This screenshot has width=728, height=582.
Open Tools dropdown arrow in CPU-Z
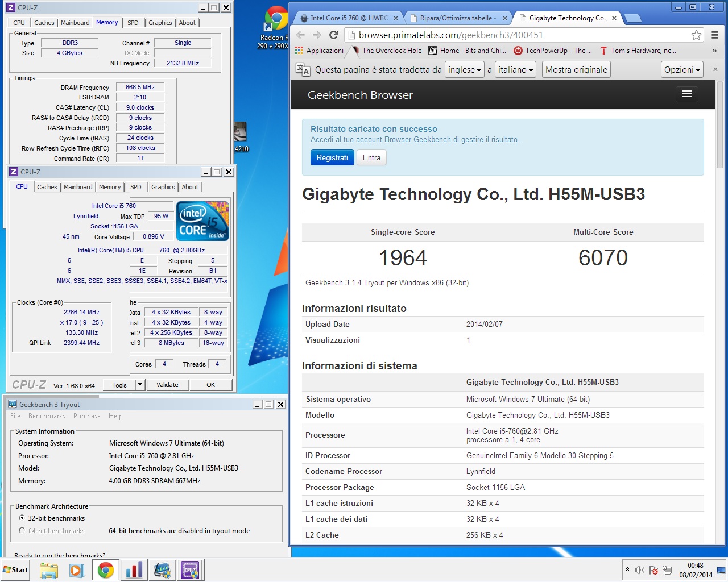140,385
